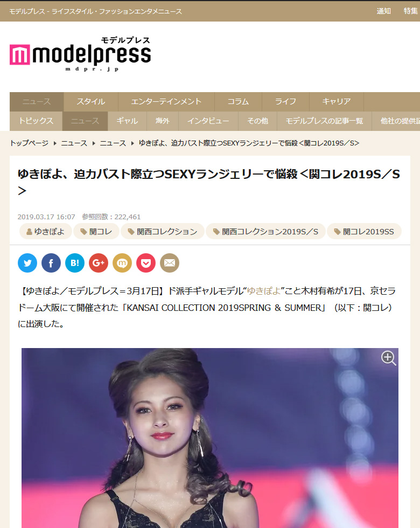Open the スタイル navigation tab

[90, 101]
